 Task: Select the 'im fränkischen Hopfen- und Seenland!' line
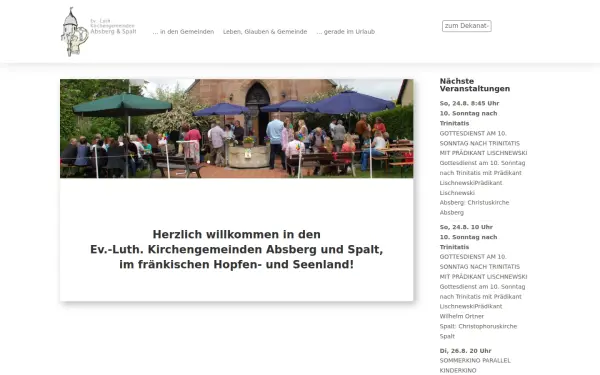click(x=236, y=265)
